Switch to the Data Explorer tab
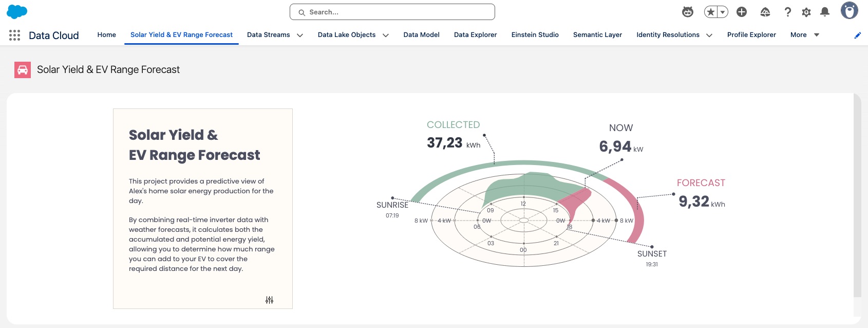The height and width of the screenshot is (328, 868). click(x=476, y=35)
